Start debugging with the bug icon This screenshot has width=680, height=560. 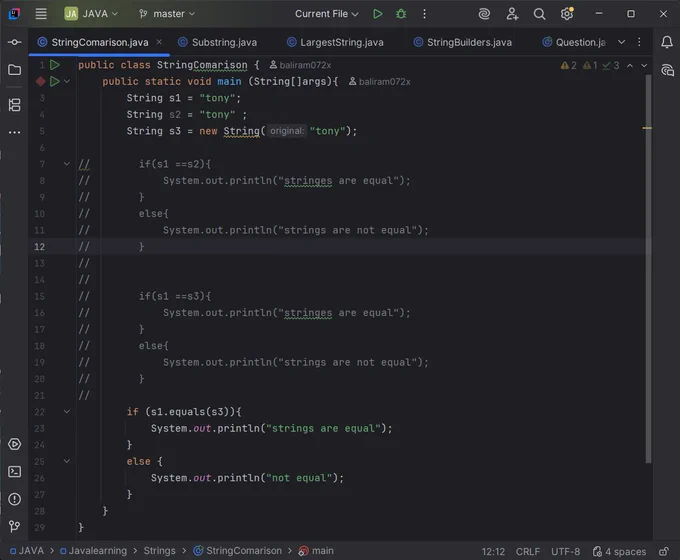click(401, 14)
